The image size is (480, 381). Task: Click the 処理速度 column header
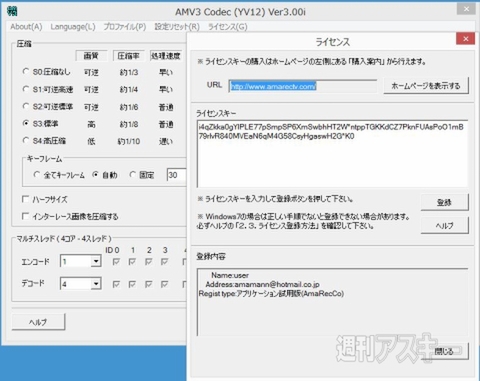click(x=165, y=56)
